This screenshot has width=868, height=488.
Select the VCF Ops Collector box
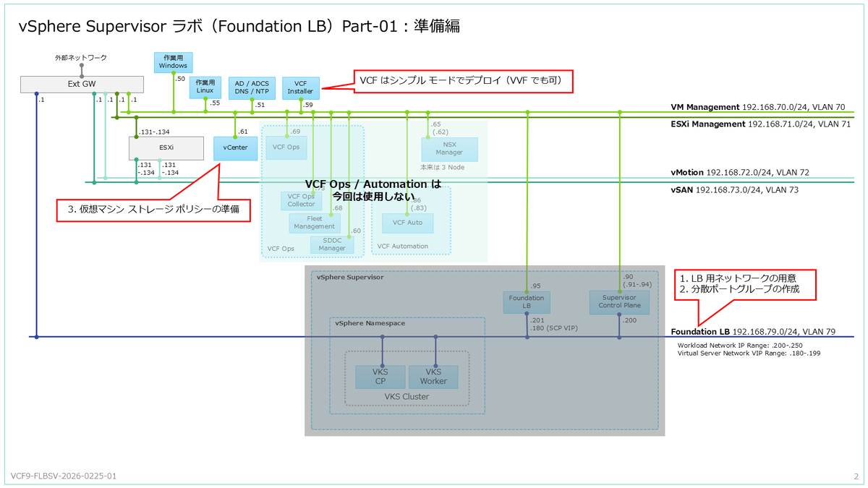[x=301, y=200]
